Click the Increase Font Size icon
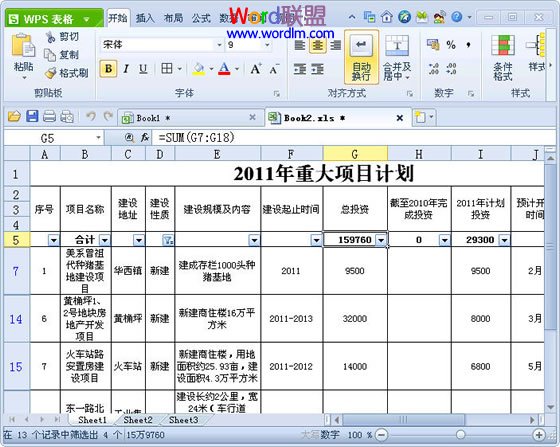Screen dimensions: 560x447 pos(256,69)
